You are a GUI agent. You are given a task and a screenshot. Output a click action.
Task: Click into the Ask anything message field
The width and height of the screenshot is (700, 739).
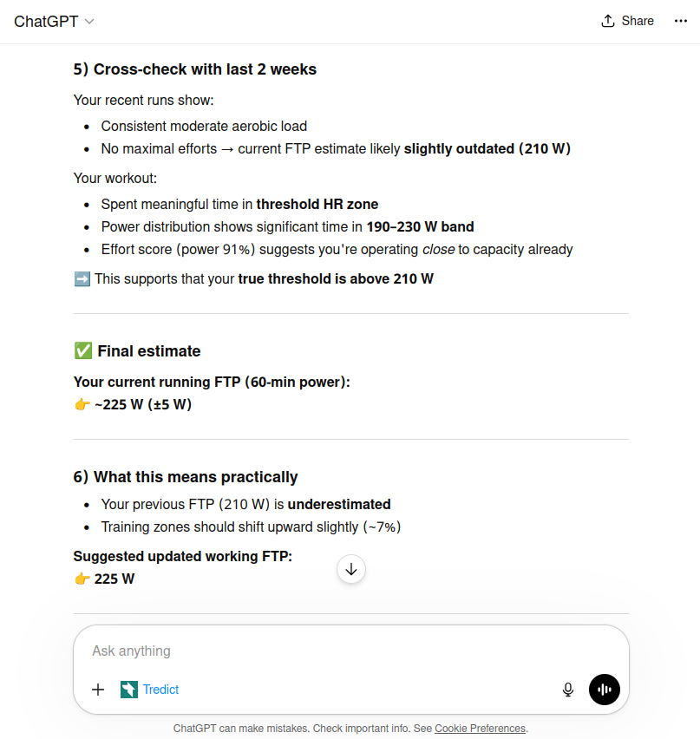pos(330,651)
